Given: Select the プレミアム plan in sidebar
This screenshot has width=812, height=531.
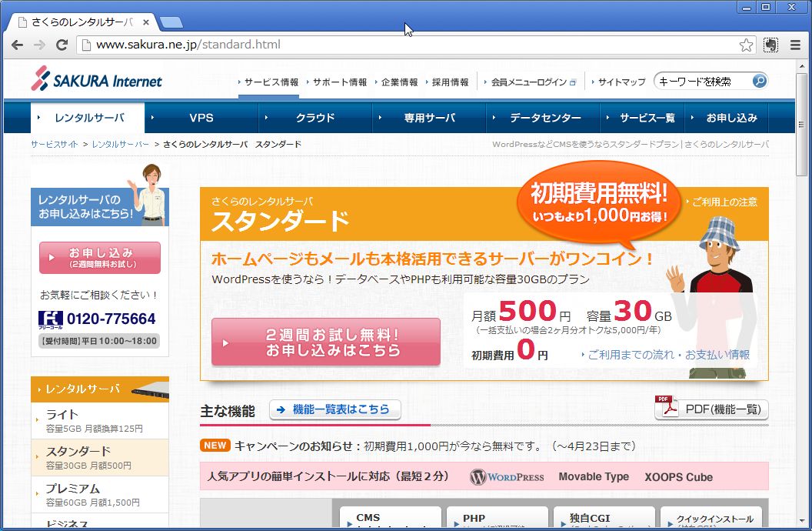Looking at the screenshot, I should point(100,495).
